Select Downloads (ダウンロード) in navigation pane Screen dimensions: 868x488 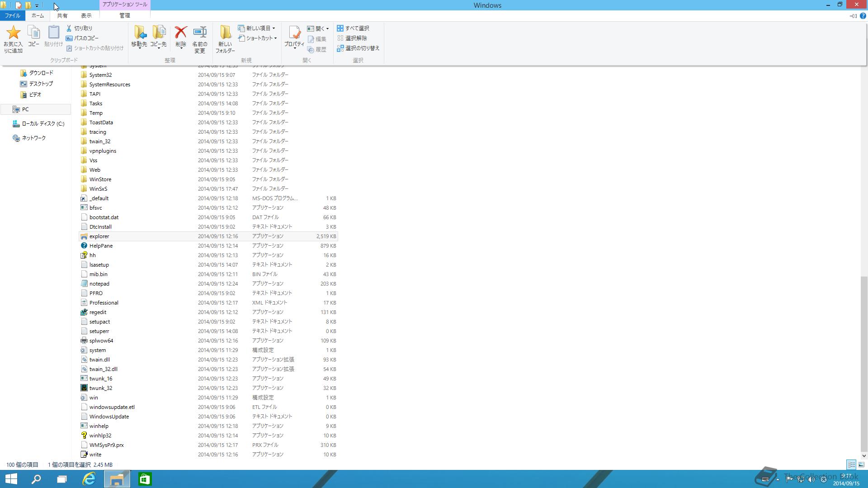[x=37, y=73]
